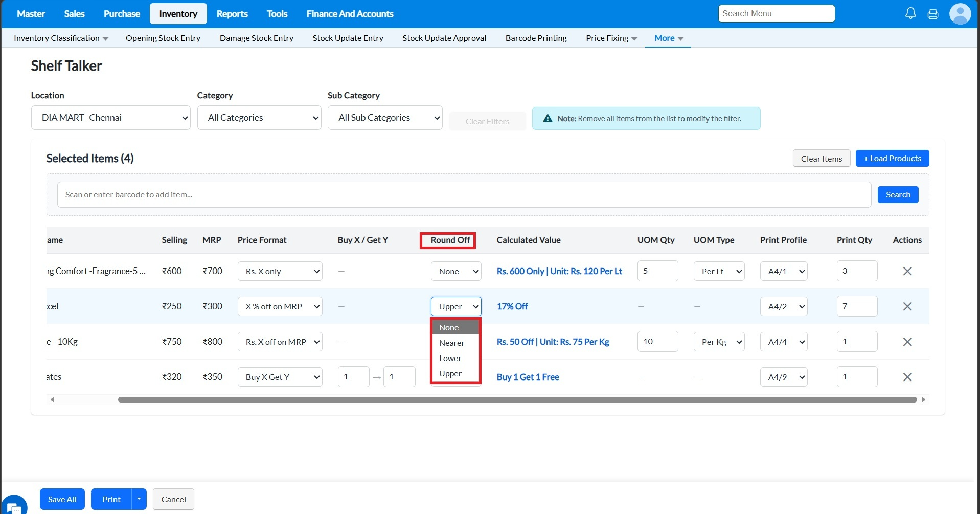Select Nearer from Round Off list
The height and width of the screenshot is (514, 980).
click(451, 343)
